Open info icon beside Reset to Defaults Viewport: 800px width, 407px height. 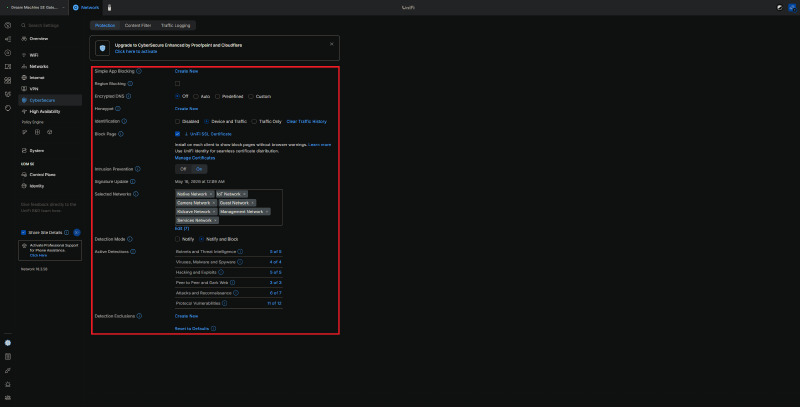(x=213, y=329)
